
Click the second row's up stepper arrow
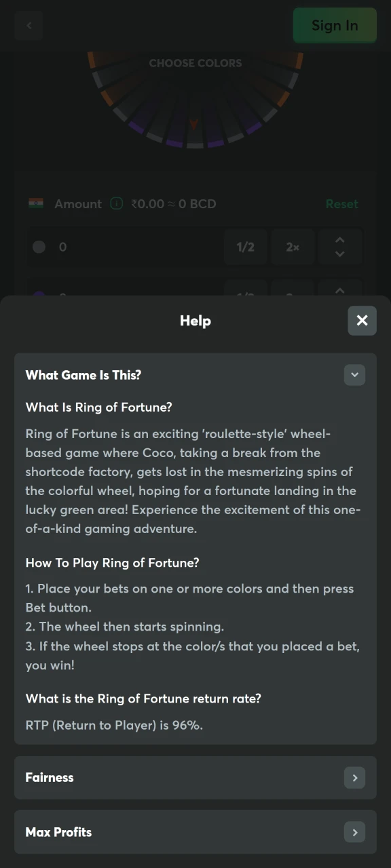click(340, 292)
